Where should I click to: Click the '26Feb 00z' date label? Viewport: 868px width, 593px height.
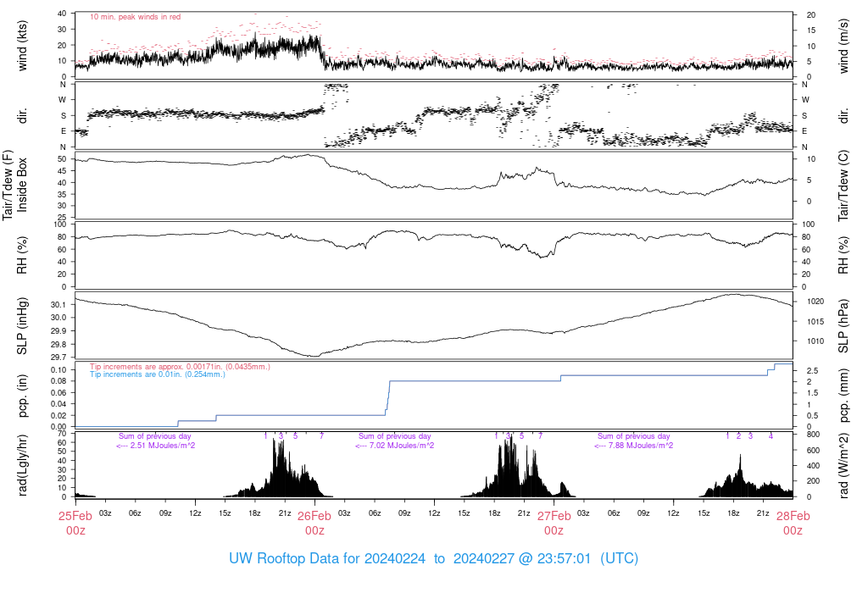(314, 523)
